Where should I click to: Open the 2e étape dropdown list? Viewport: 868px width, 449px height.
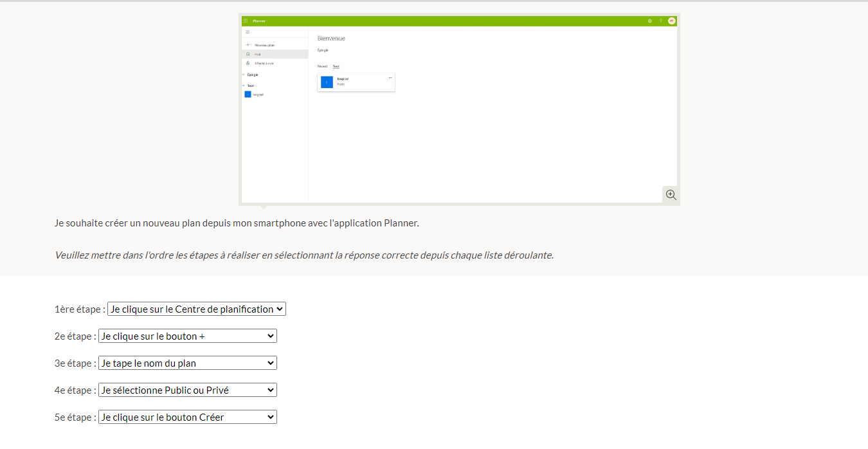click(187, 336)
